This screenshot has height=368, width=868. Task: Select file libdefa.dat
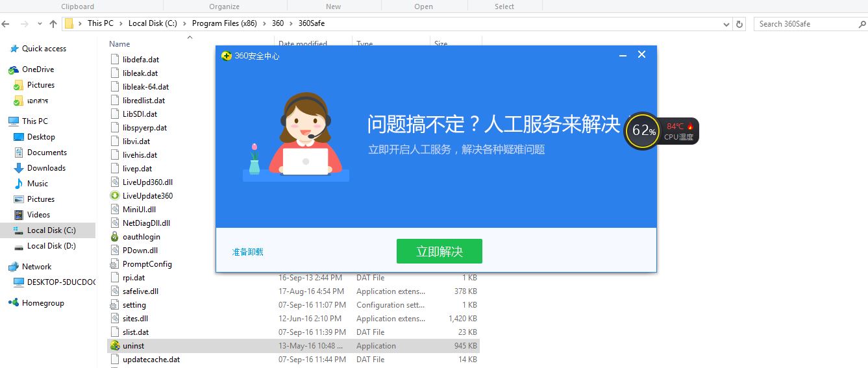point(141,60)
